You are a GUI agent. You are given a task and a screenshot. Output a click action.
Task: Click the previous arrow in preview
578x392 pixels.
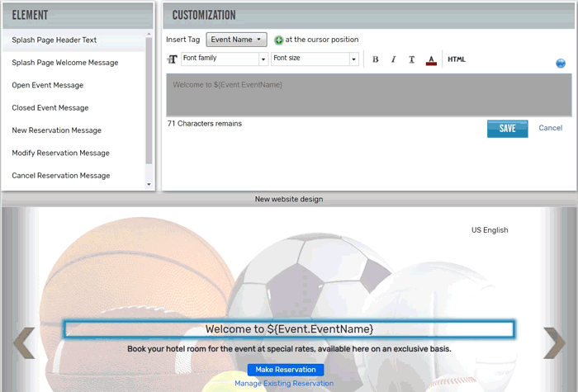[x=24, y=342]
